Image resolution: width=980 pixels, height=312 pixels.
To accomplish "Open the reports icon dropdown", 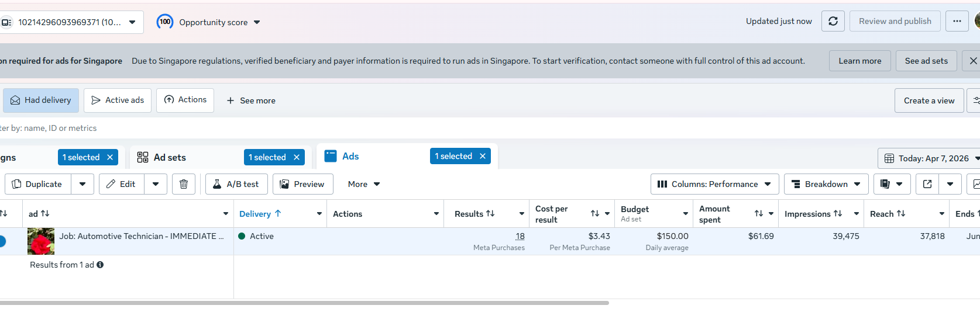I will point(892,184).
